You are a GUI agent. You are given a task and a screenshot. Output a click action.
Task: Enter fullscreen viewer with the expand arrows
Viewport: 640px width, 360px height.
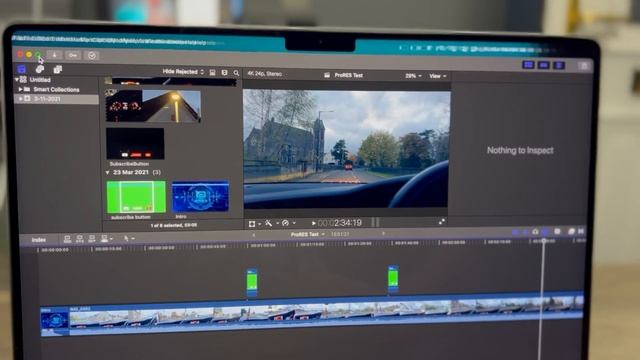pos(442,222)
